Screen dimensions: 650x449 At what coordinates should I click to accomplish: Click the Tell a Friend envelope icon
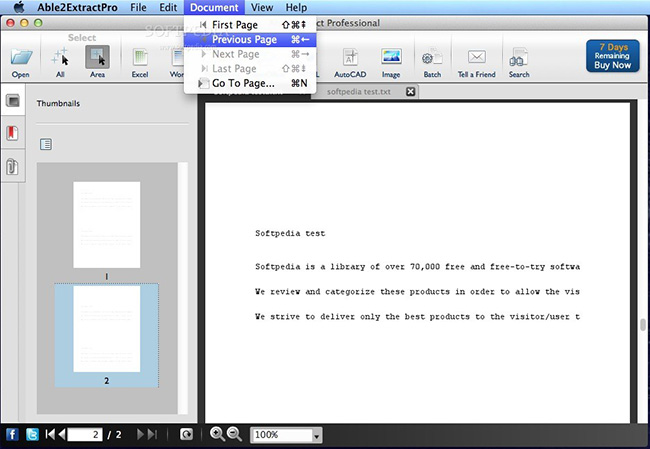point(476,58)
